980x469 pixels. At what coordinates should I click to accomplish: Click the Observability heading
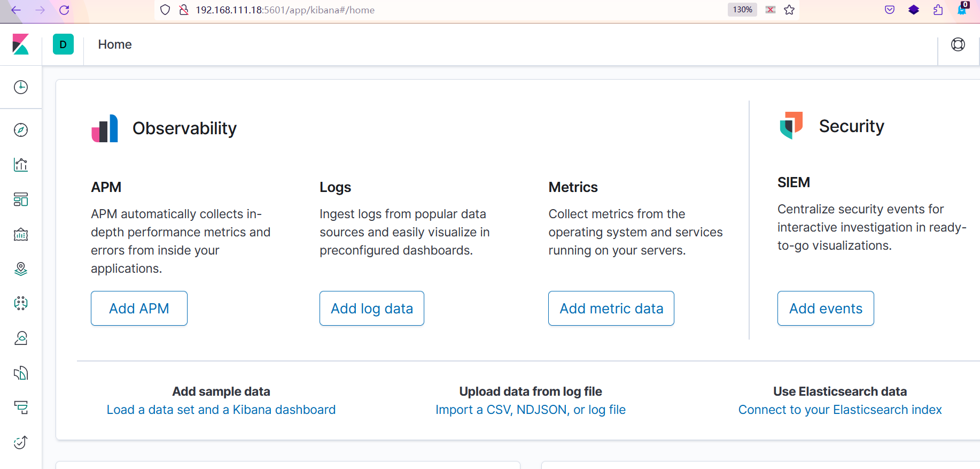pos(184,128)
